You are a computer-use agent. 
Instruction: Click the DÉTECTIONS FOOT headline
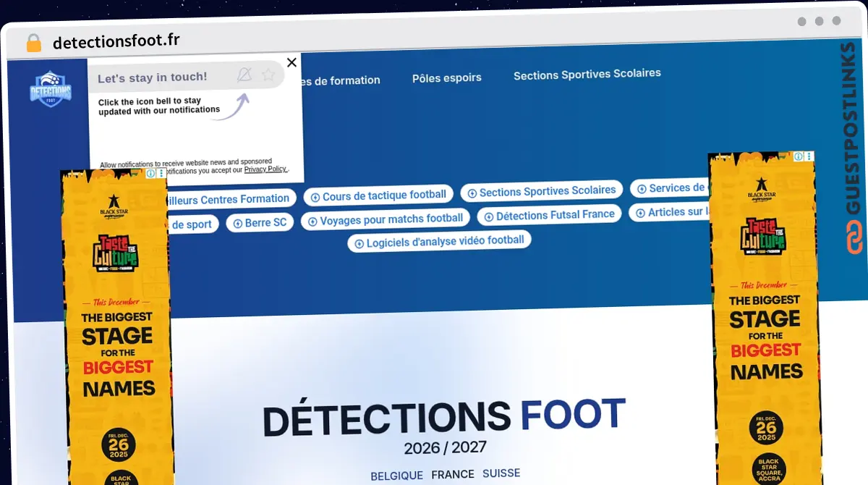[443, 417]
